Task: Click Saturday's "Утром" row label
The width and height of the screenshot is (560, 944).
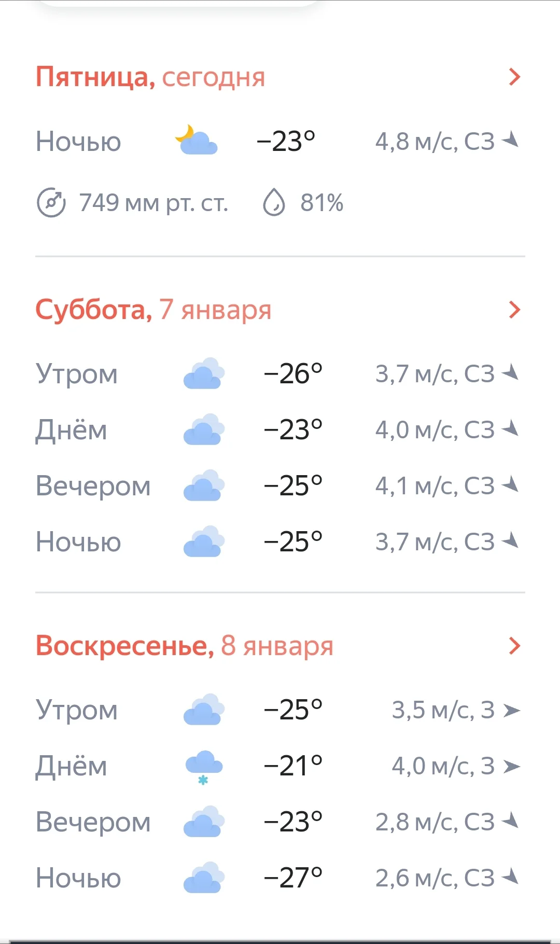Action: point(77,373)
